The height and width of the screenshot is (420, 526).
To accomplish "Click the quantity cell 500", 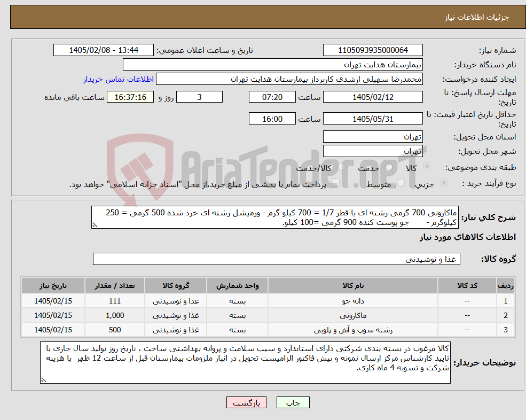I will (x=115, y=330).
